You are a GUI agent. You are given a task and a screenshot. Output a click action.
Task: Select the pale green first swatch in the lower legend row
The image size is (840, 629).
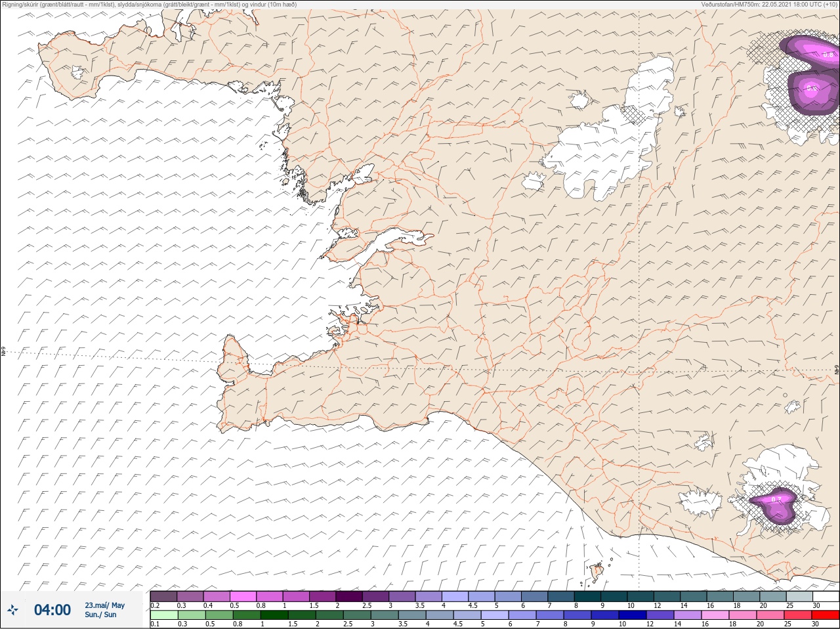coord(163,615)
